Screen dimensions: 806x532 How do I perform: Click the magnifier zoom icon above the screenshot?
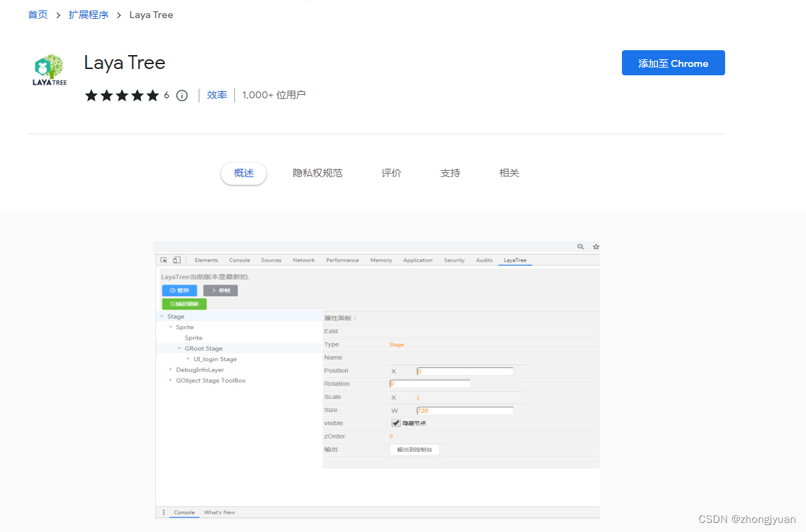pos(580,247)
